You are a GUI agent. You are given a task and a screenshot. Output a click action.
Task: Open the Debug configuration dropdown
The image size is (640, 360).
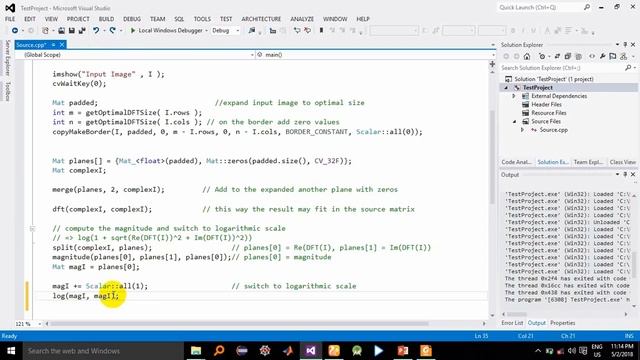(x=225, y=31)
